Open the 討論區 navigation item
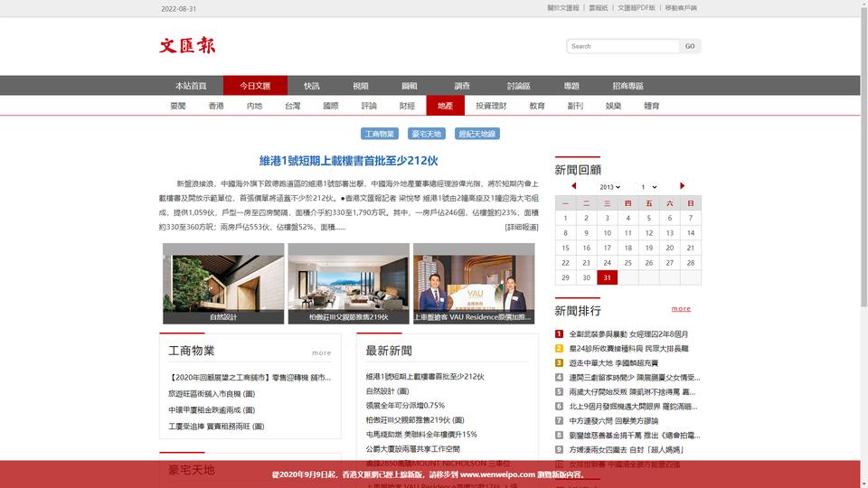The height and width of the screenshot is (488, 868). [x=519, y=86]
